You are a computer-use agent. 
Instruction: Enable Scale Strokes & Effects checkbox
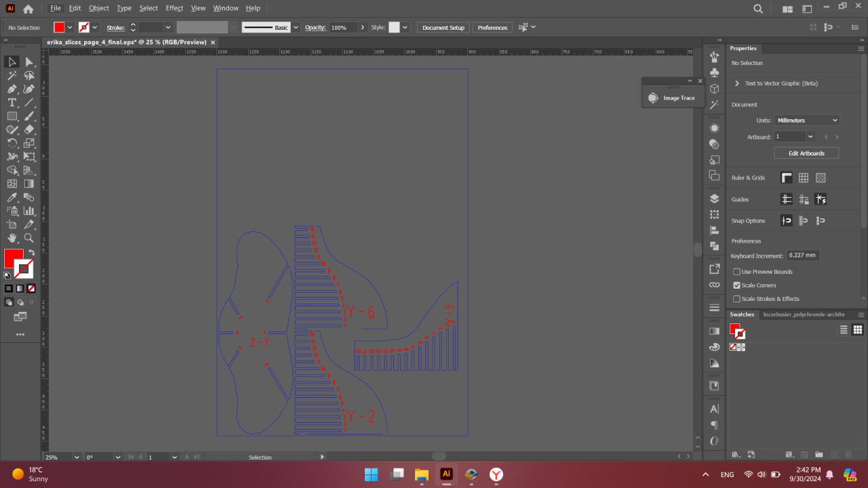(736, 299)
